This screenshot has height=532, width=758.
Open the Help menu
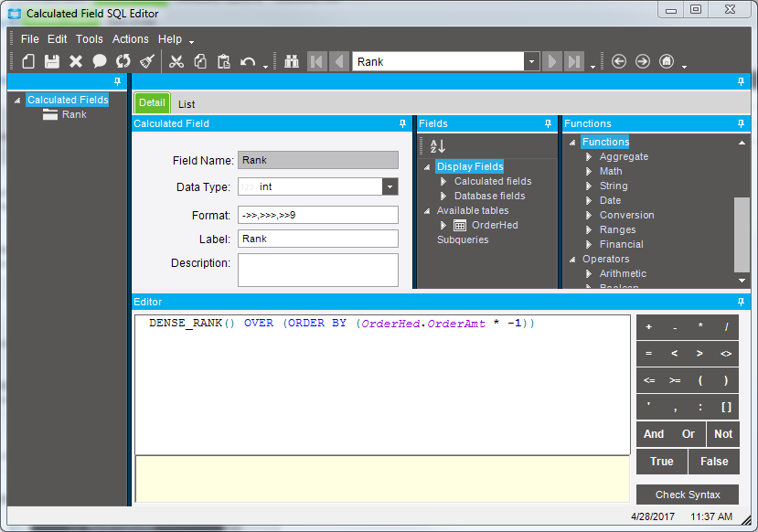[170, 39]
